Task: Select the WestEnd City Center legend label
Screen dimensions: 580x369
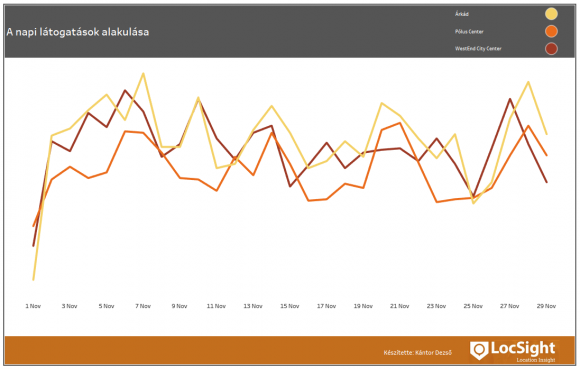Action: (x=478, y=48)
